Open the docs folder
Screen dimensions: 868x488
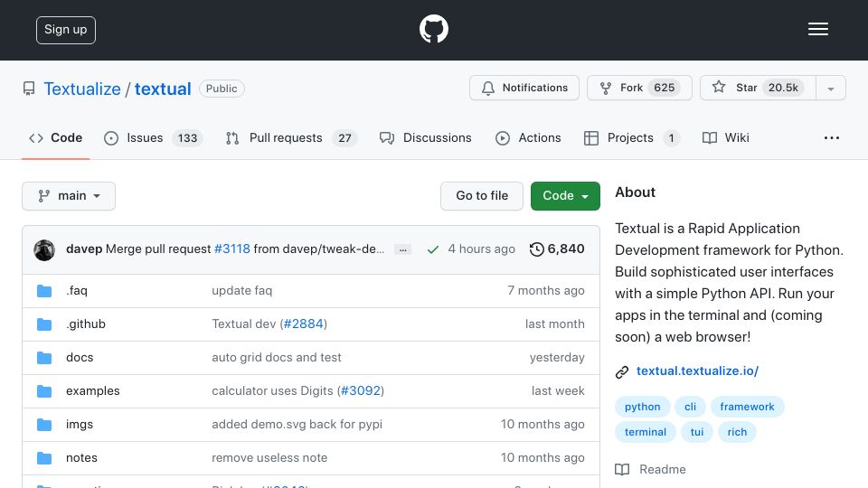[80, 358]
